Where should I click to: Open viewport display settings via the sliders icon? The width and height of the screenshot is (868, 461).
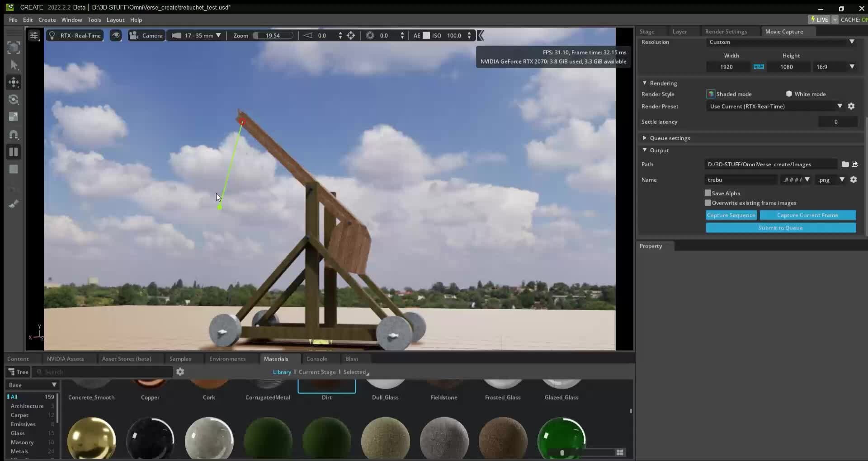point(34,35)
